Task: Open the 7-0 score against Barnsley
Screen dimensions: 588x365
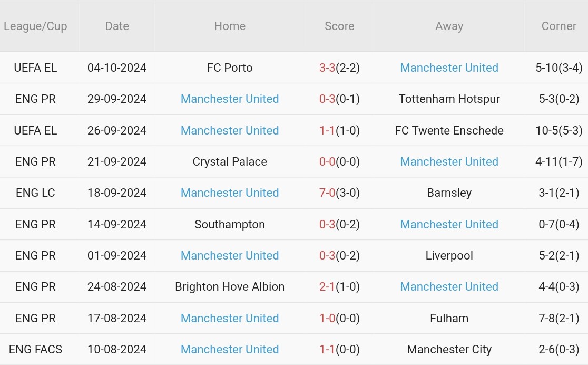Action: pyautogui.click(x=327, y=193)
